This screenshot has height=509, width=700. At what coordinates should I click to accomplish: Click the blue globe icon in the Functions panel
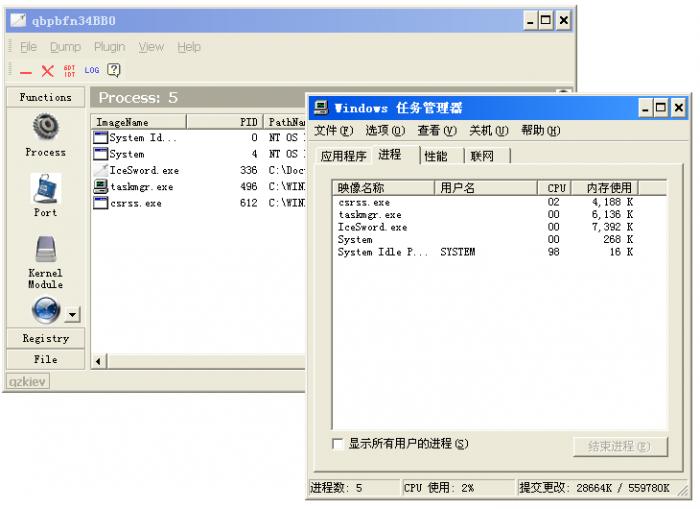coord(46,311)
